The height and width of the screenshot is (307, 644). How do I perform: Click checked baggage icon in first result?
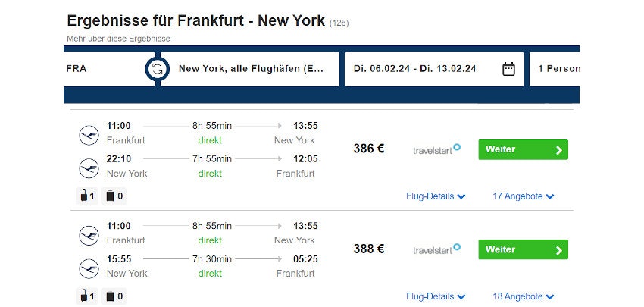coord(110,196)
